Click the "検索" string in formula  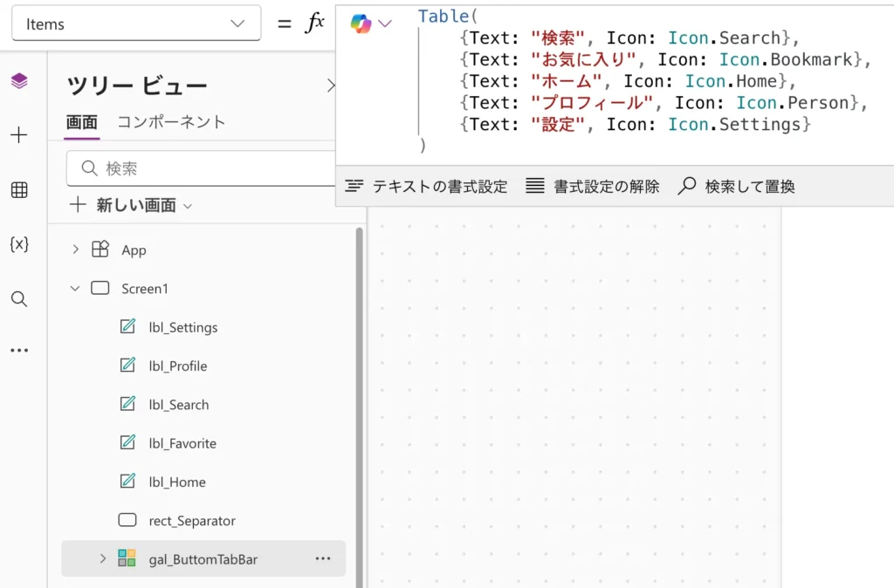click(x=558, y=38)
